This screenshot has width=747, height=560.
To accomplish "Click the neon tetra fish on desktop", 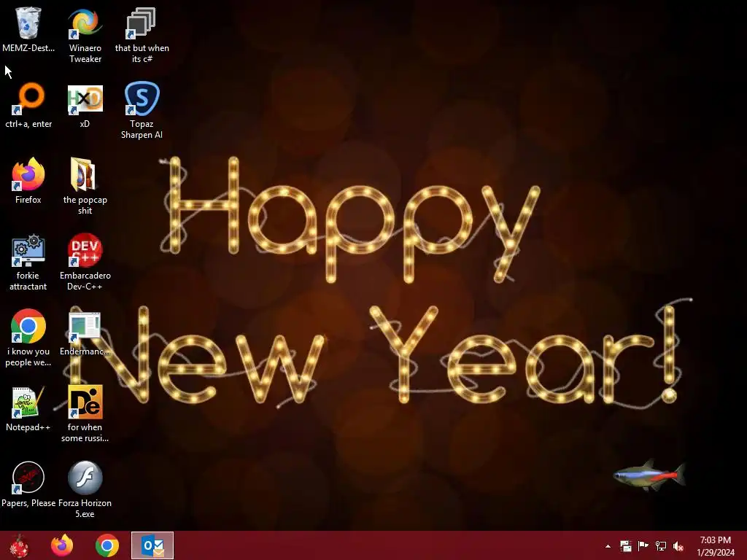I will [649, 475].
